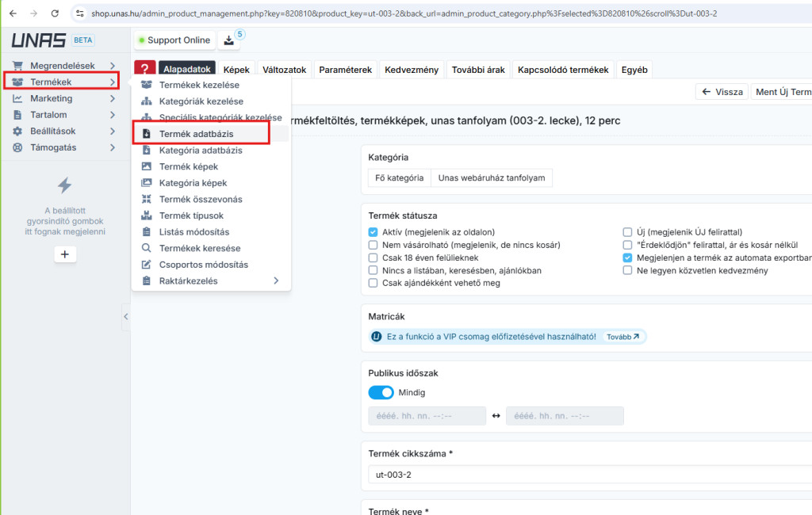Open Listás módosítás clipboard icon item
The width and height of the screenshot is (812, 515).
(x=193, y=232)
